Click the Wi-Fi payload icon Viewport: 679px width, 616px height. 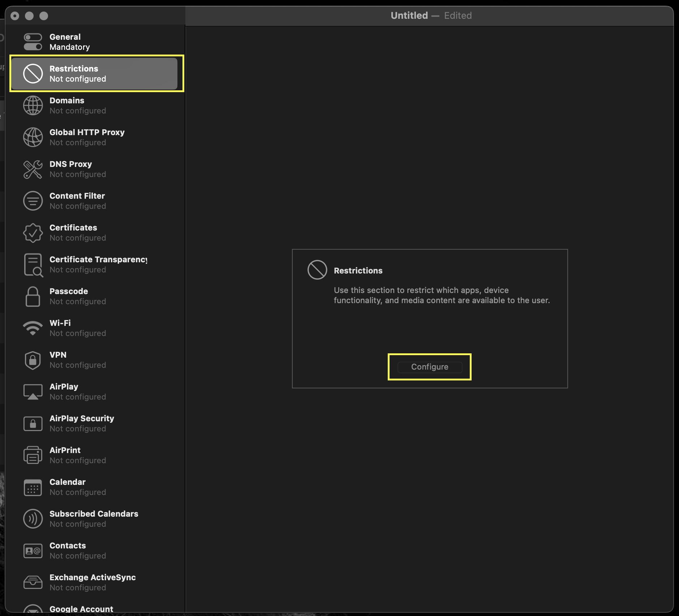pyautogui.click(x=33, y=328)
